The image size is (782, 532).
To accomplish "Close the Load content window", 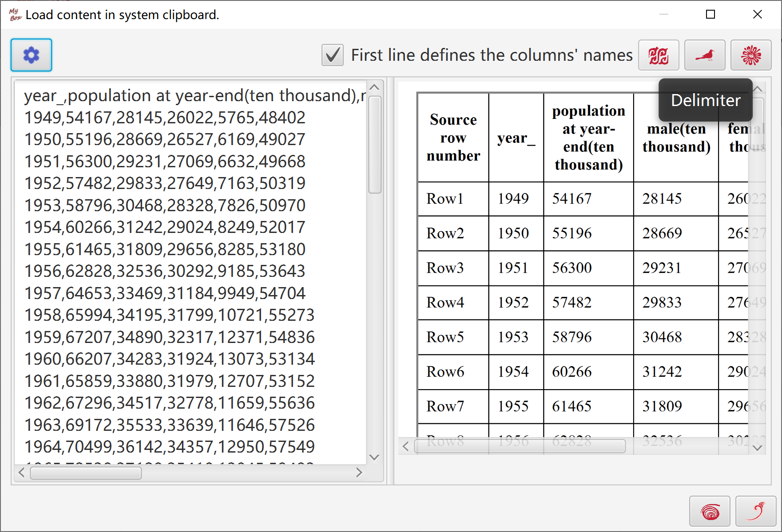I will (x=758, y=14).
